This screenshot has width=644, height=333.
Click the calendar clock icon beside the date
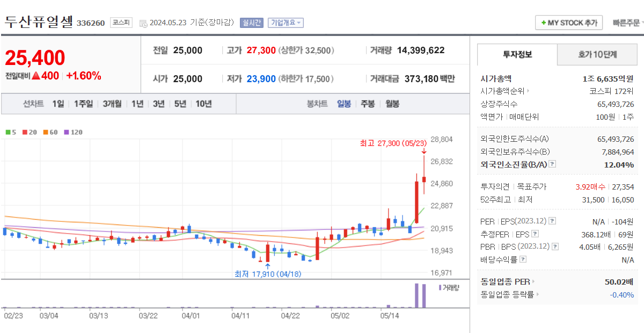[143, 23]
